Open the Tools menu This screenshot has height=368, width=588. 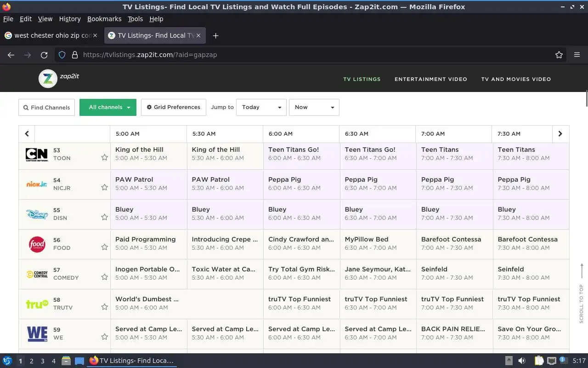tap(135, 19)
